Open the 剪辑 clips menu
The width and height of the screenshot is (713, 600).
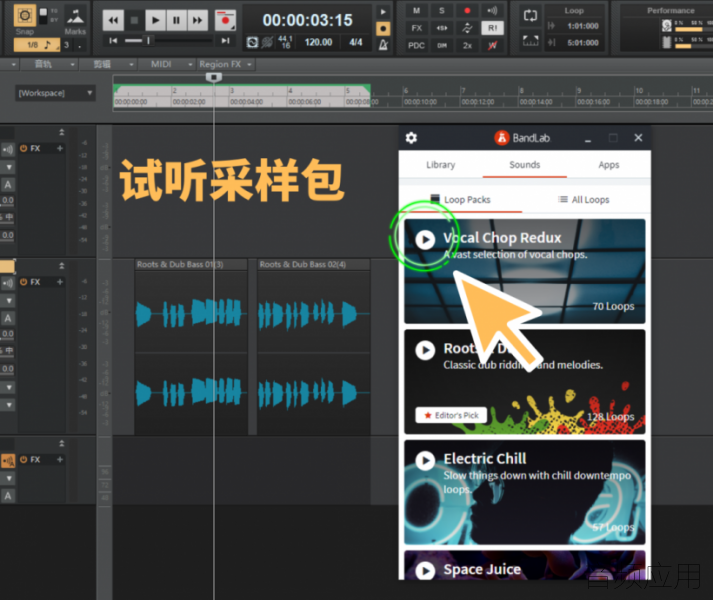coord(108,64)
